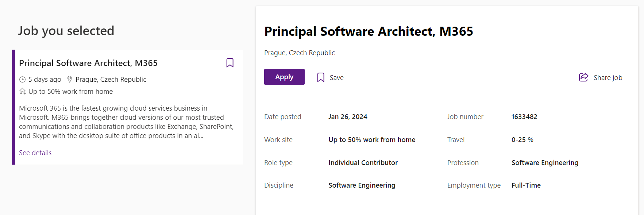
Task: Click the job card title Principal Software Architect
Action: [x=88, y=63]
